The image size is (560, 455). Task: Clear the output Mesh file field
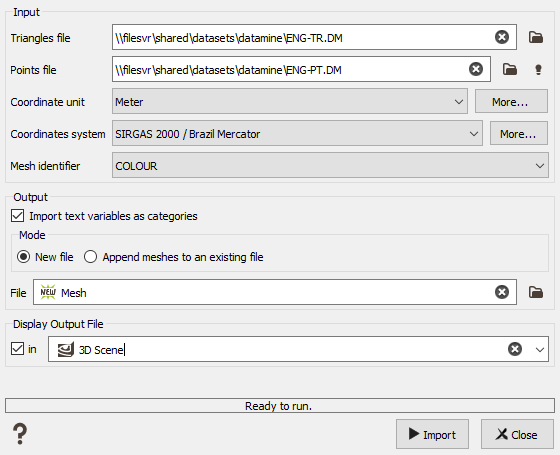pos(502,292)
